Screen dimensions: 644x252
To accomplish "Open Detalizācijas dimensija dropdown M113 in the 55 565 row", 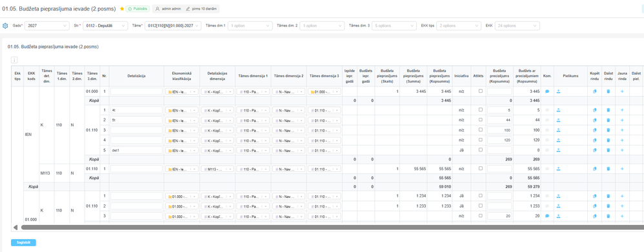I will [x=217, y=169].
